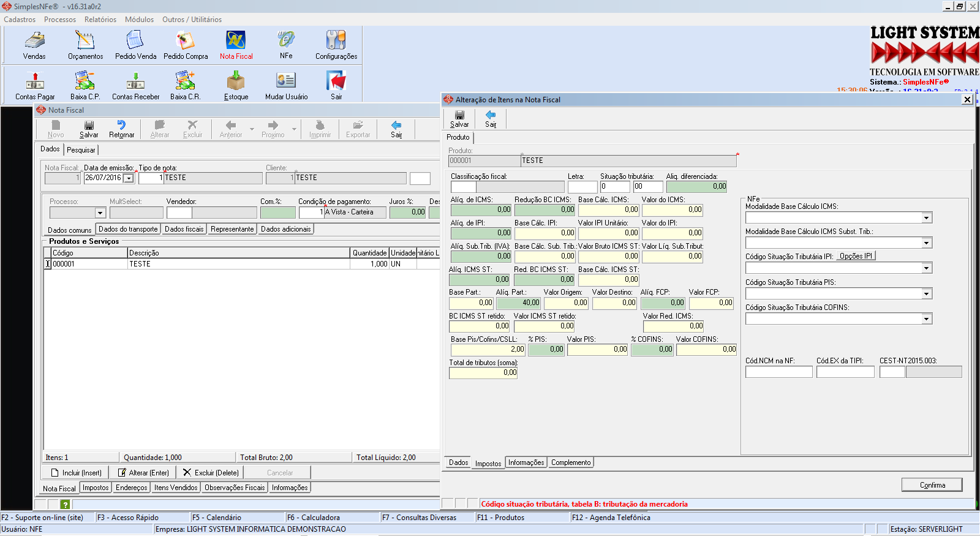Click green help icon at bottom left
This screenshot has height=536, width=980.
click(x=65, y=504)
